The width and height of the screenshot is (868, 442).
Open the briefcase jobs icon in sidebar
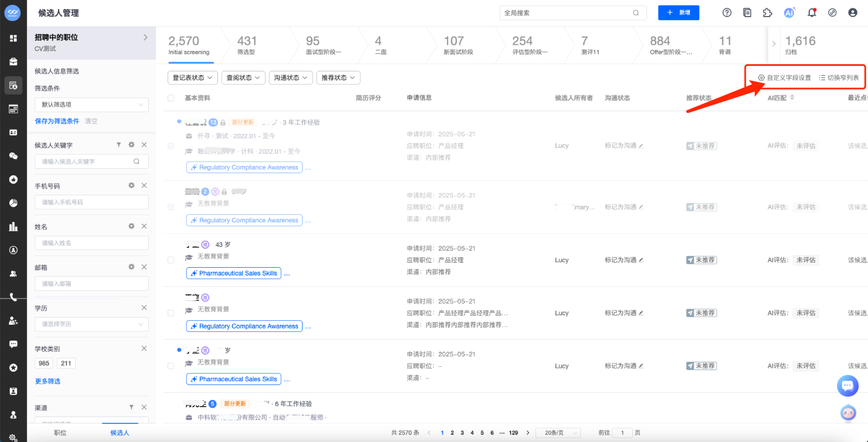tap(13, 61)
